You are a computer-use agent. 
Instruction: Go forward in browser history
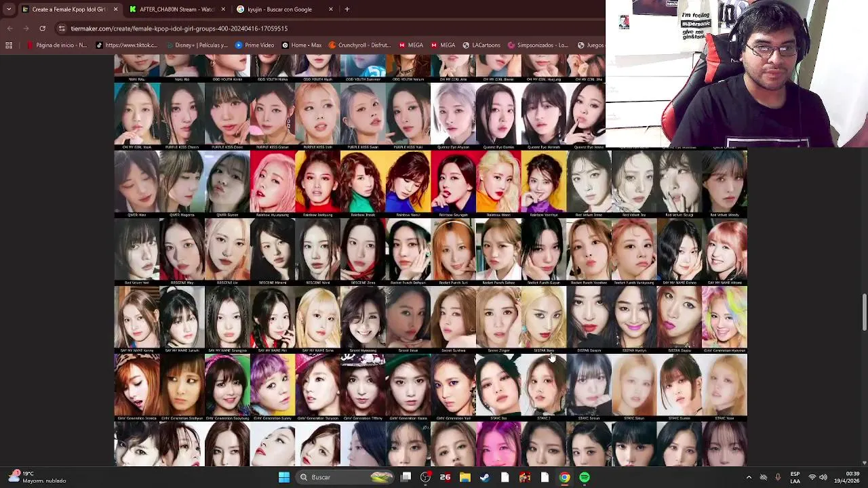pyautogui.click(x=26, y=28)
